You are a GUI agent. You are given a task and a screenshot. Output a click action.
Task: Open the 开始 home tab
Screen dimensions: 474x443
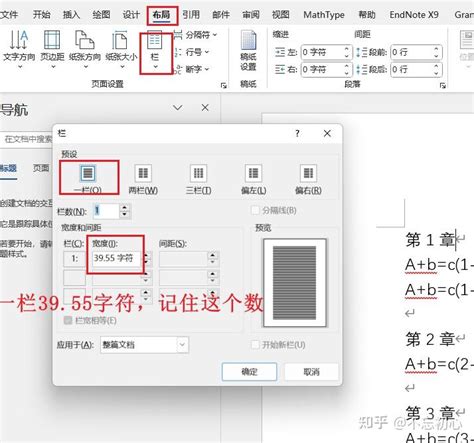coord(42,14)
